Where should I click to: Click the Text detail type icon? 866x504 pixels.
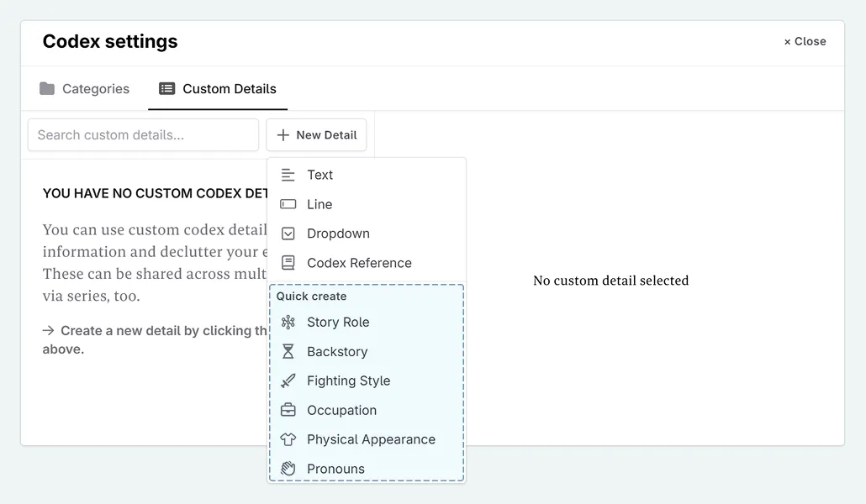click(x=289, y=175)
